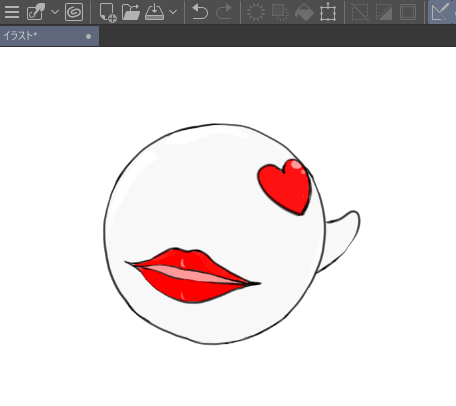456x406 pixels.
Task: Click the Clear Outside Selection icon
Action: [x=280, y=12]
